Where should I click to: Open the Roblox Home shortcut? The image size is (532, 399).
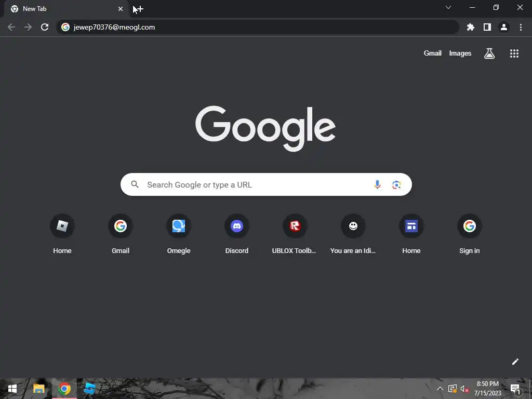click(x=62, y=234)
